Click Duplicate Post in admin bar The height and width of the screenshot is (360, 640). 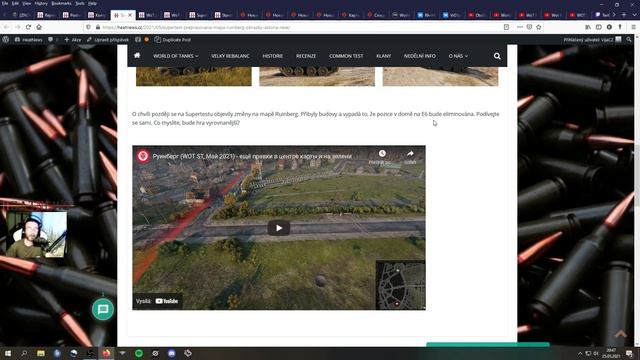[173, 40]
